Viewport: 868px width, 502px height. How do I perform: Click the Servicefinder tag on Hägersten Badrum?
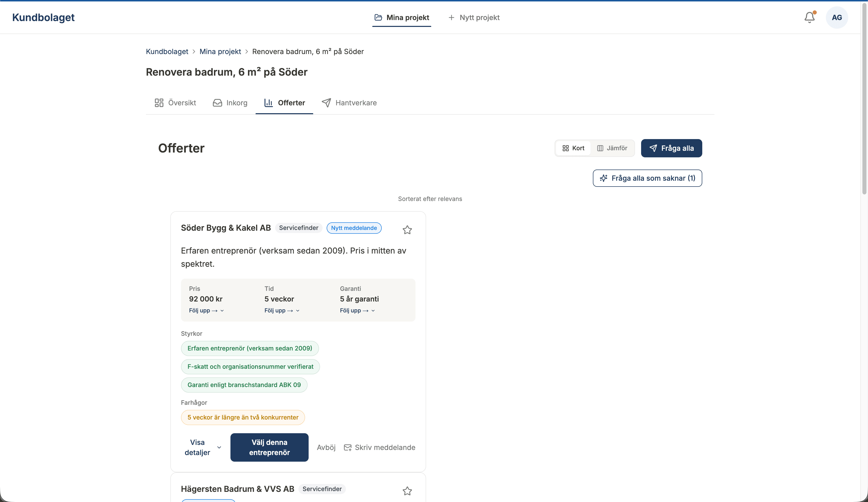[x=322, y=489]
